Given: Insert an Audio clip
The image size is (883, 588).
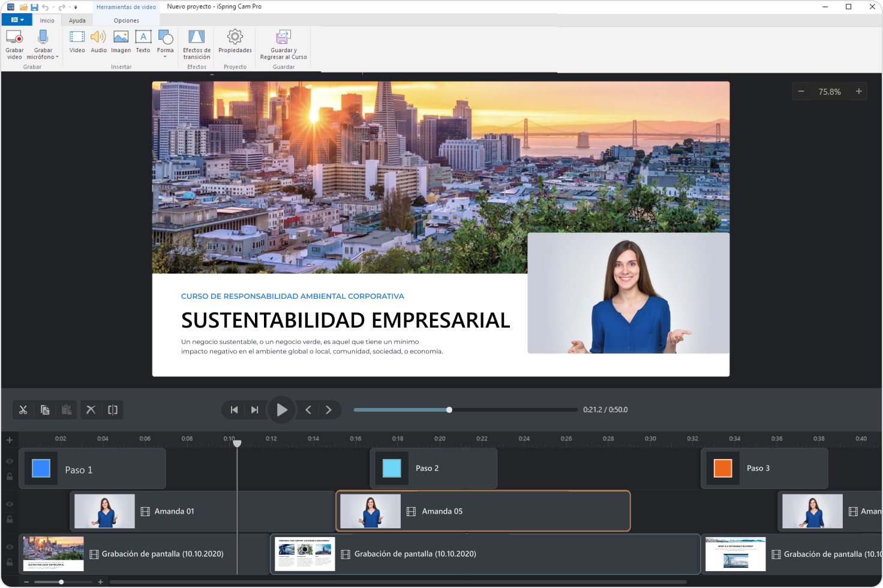Looking at the screenshot, I should tap(98, 42).
